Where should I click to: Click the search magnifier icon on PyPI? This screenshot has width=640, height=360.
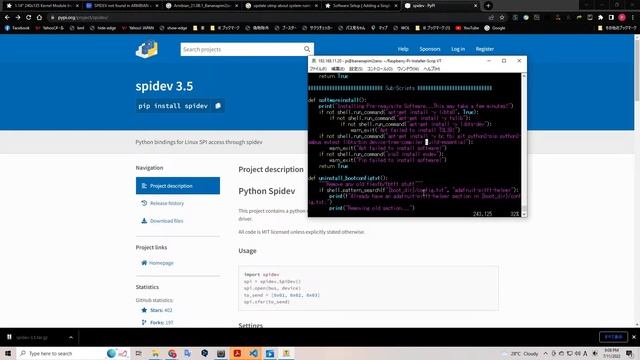[307, 49]
